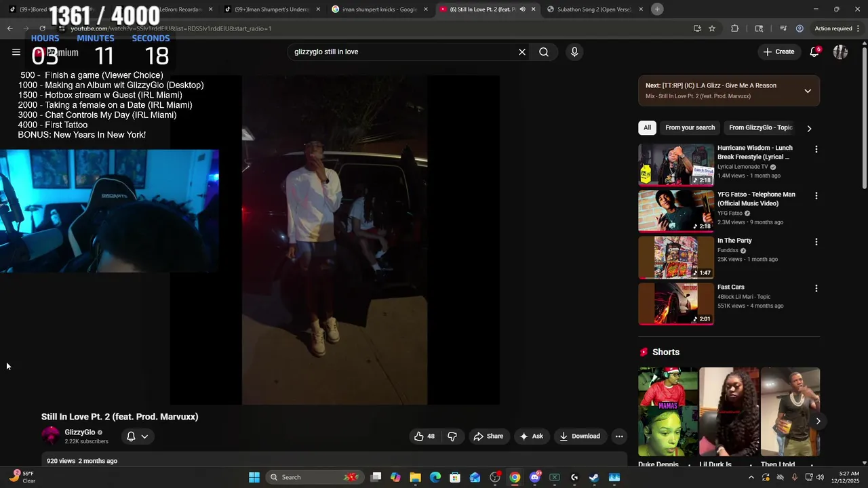Select the From your search chip
The height and width of the screenshot is (488, 868).
pos(690,127)
